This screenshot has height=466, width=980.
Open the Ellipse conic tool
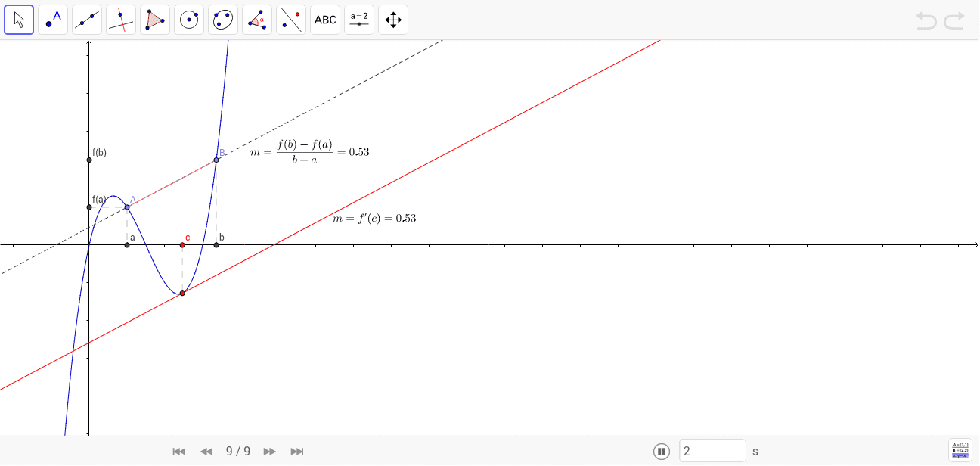tap(223, 20)
